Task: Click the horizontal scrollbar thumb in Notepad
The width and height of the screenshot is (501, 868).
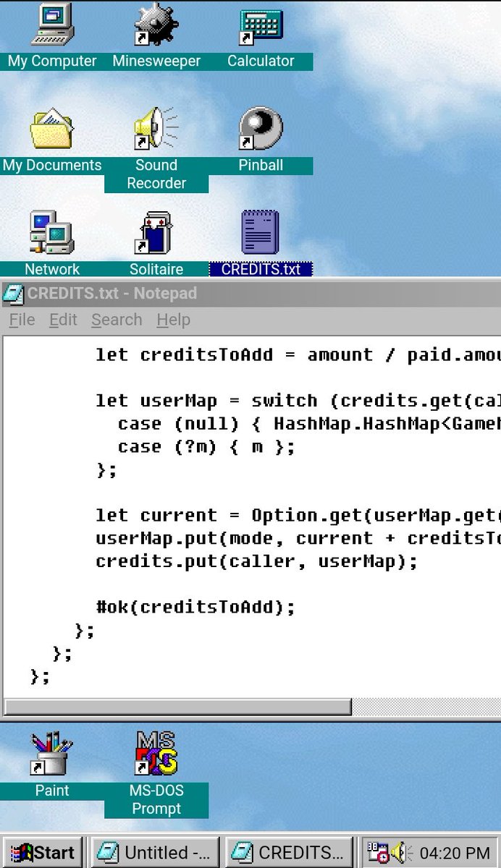Action: click(x=178, y=707)
